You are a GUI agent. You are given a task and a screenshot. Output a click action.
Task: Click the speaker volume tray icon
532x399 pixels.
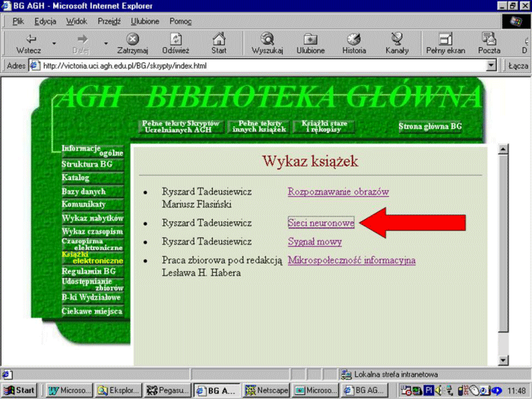click(438, 391)
